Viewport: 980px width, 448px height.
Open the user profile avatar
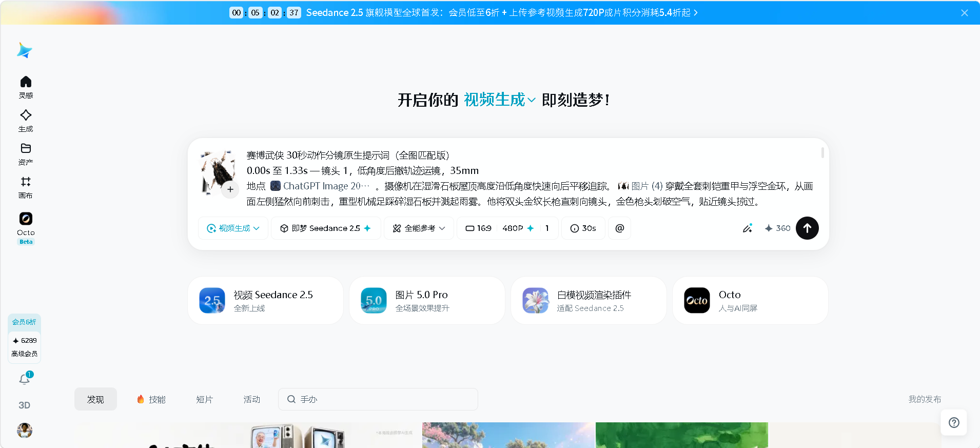coord(25,430)
